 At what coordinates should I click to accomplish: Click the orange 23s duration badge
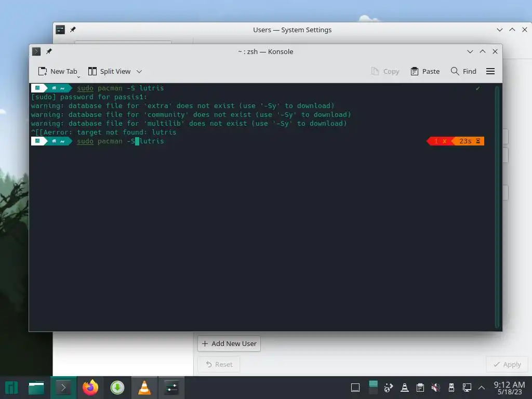click(469, 141)
